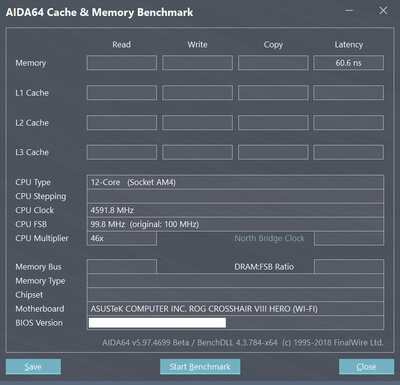This screenshot has height=385, width=400.
Task: Click the CPU Type field showing 12-Core
Action: [x=235, y=182]
